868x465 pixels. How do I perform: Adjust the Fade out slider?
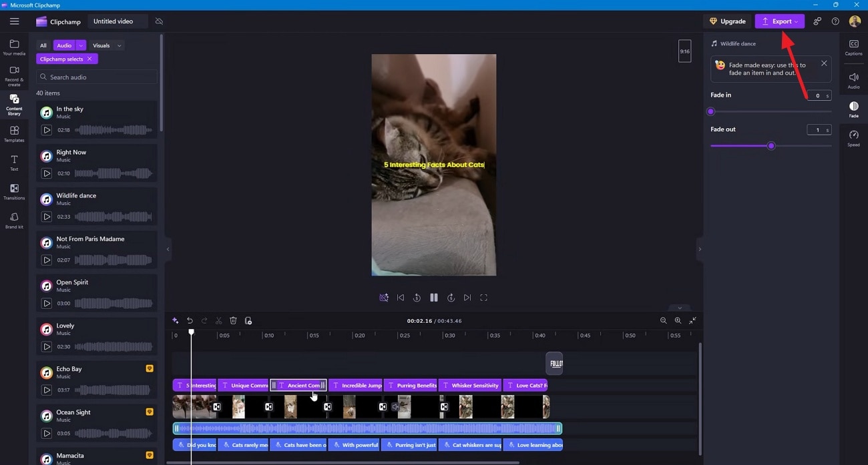tap(771, 145)
